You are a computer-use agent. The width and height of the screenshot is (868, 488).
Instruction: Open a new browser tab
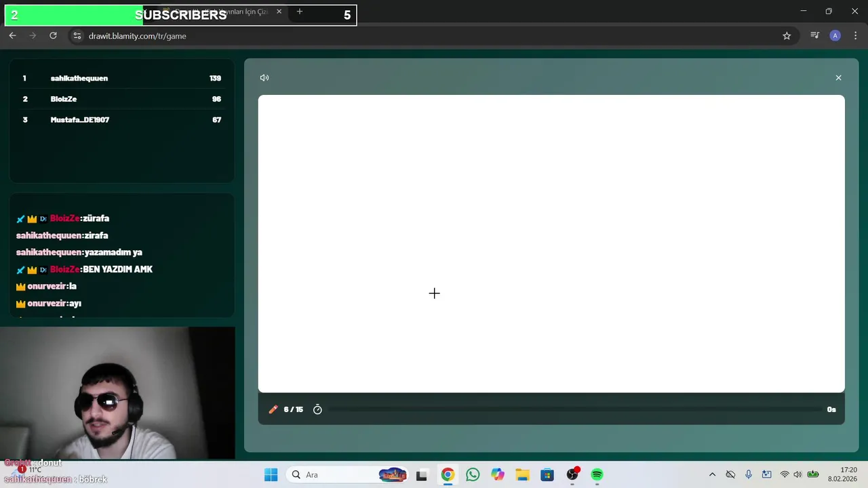point(300,12)
